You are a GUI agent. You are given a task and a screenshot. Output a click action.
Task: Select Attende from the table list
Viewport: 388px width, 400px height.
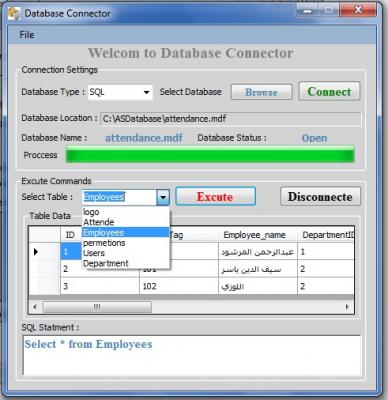pyautogui.click(x=126, y=222)
